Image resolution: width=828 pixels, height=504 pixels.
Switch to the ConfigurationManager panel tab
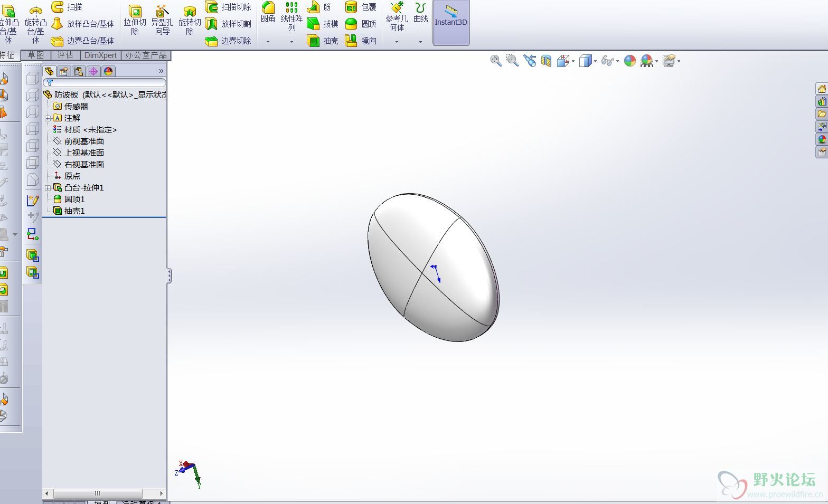(79, 71)
